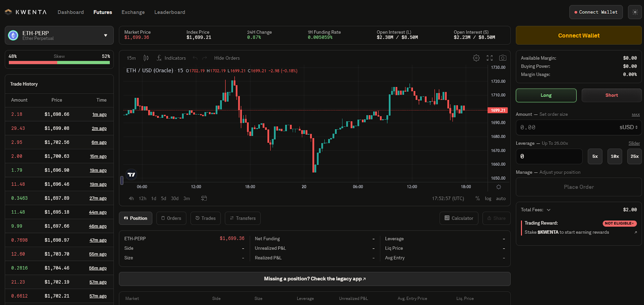The height and width of the screenshot is (305, 644).
Task: Open the 2m ago trade link
Action: pyautogui.click(x=99, y=128)
